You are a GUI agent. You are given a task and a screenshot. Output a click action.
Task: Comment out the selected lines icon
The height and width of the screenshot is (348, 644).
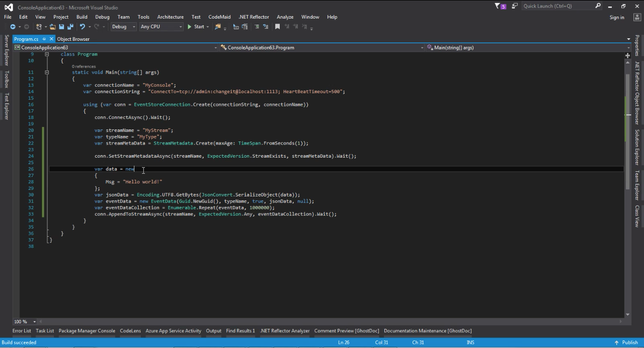257,27
